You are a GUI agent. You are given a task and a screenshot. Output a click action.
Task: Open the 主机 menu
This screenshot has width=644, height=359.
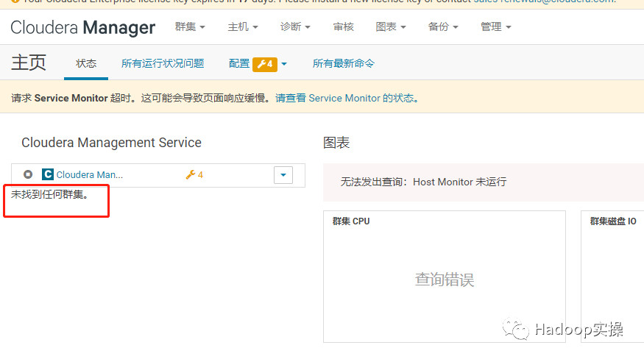click(243, 27)
